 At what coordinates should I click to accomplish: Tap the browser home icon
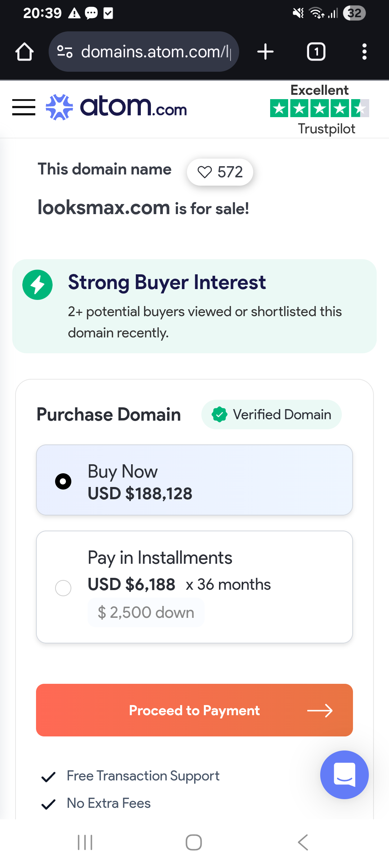24,52
